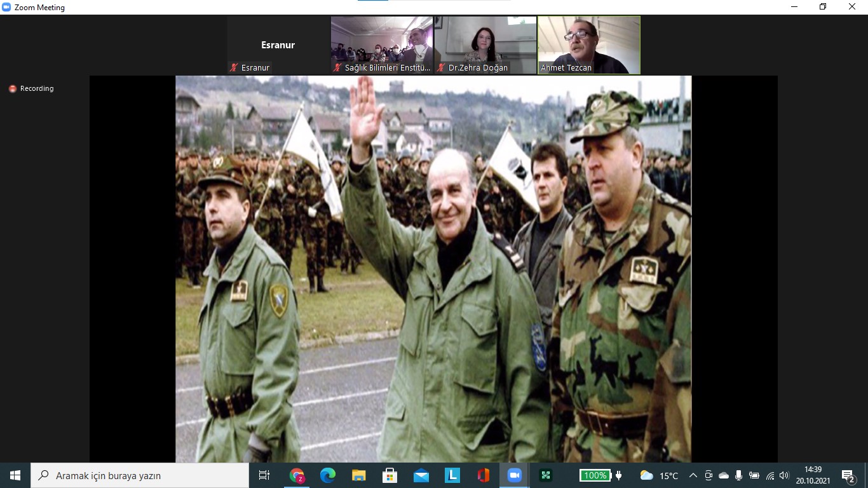Open the volume control in system tray
This screenshot has width=868, height=488.
pos(784,475)
